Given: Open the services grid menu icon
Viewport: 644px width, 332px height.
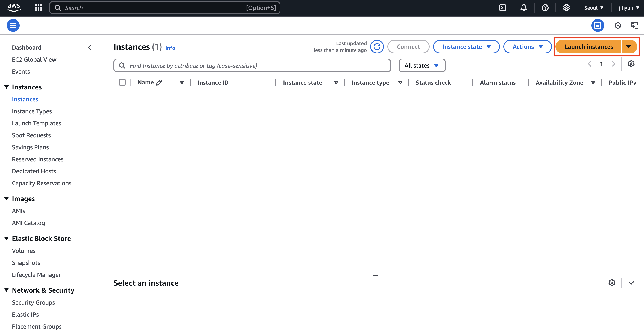Looking at the screenshot, I should [39, 8].
